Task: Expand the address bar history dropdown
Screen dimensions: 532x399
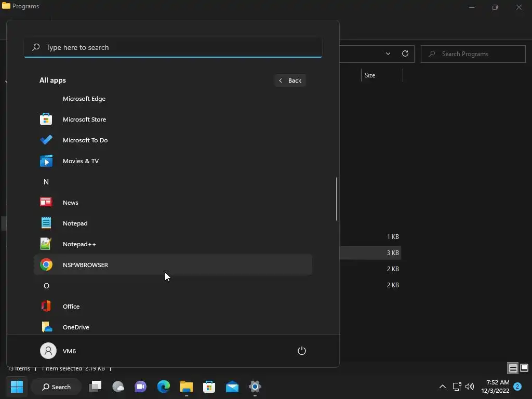Action: pyautogui.click(x=388, y=54)
